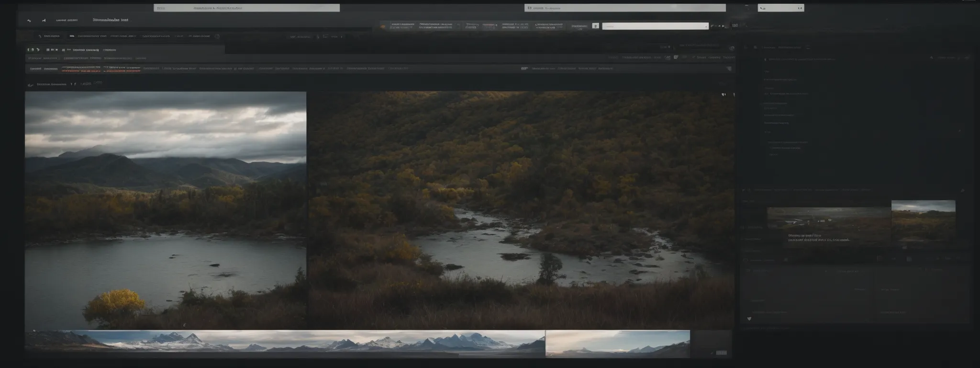Viewport: 980px width, 368px height.
Task: Click the white triangle icon at side panel's bottom-left
Action: (x=749, y=318)
